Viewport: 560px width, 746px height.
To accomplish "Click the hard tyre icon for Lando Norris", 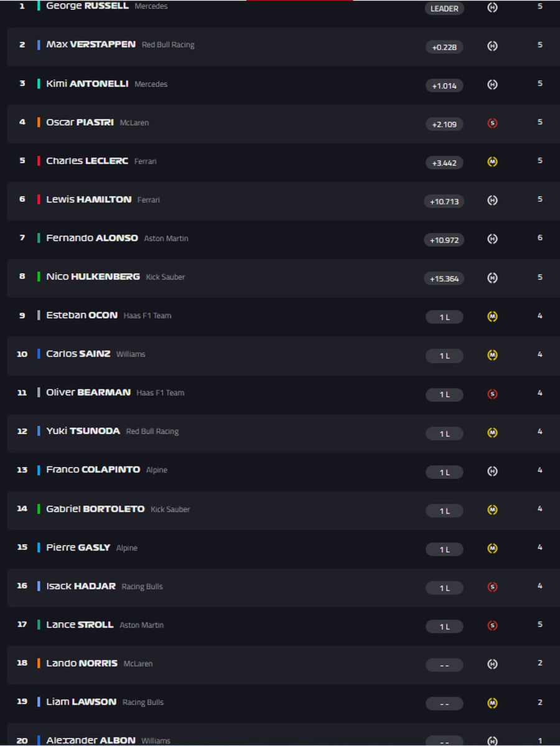I will tap(492, 664).
